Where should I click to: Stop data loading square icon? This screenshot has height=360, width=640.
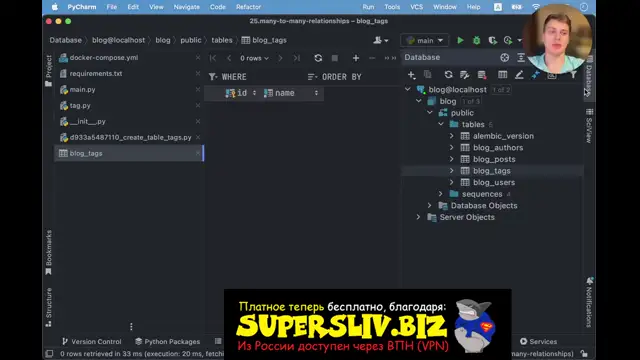click(x=335, y=58)
